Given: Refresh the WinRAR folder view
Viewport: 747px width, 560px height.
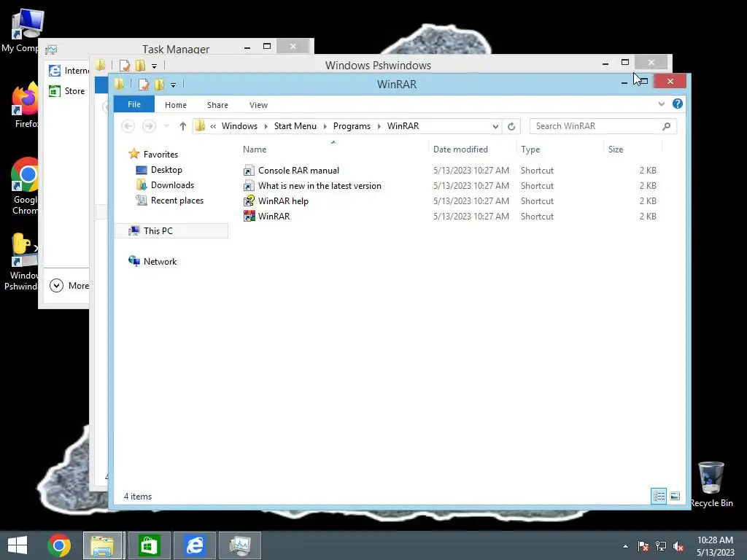Looking at the screenshot, I should pos(511,126).
